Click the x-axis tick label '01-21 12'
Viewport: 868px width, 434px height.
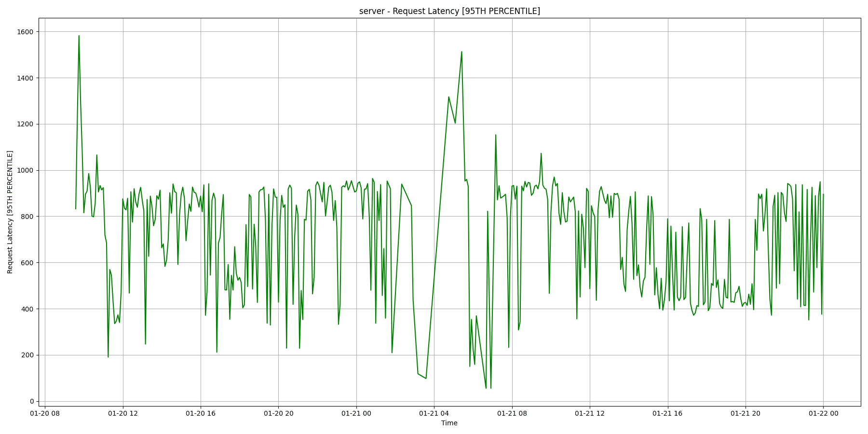tap(590, 413)
